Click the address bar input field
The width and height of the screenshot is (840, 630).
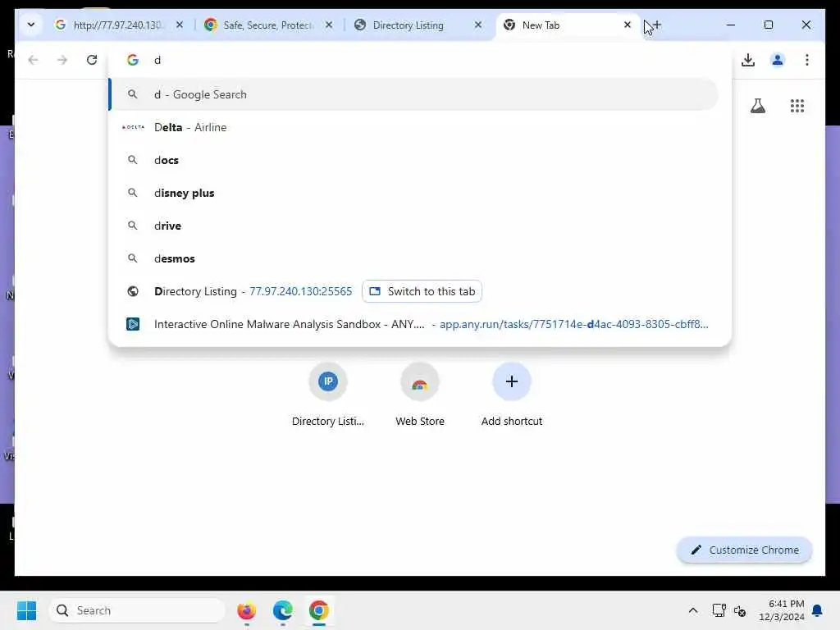pos(420,60)
